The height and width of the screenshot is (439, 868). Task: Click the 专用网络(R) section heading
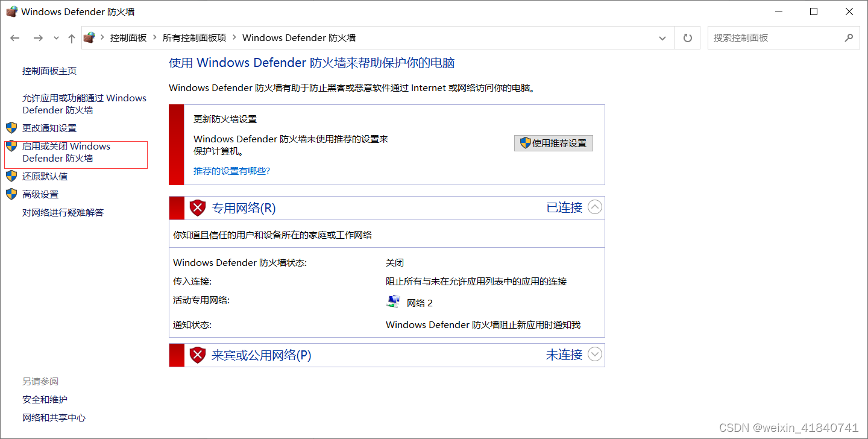click(x=244, y=208)
